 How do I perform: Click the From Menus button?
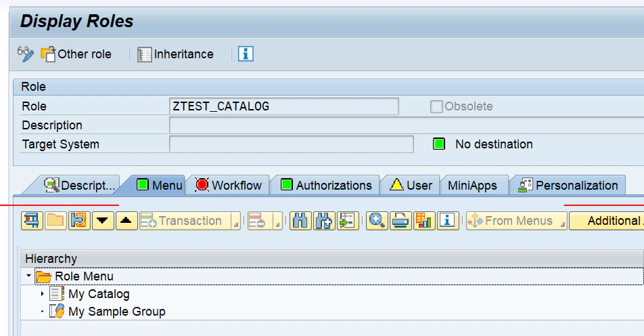512,221
